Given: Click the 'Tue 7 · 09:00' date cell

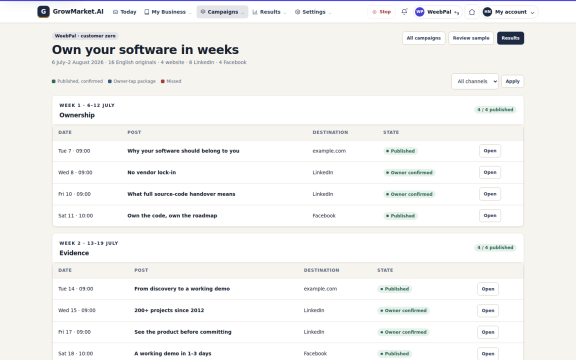Looking at the screenshot, I should (x=74, y=151).
